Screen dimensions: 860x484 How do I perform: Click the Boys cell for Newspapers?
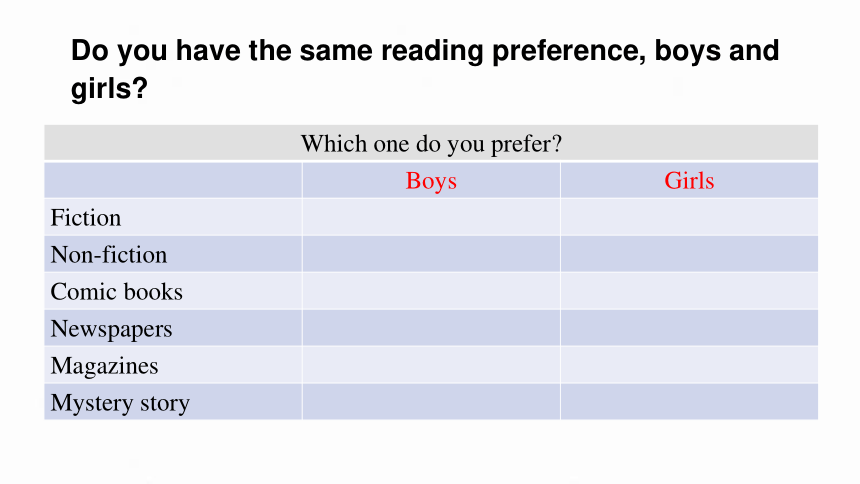(431, 328)
